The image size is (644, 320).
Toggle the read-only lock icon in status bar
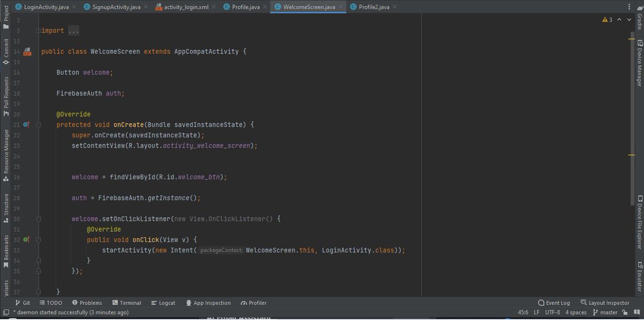click(624, 312)
